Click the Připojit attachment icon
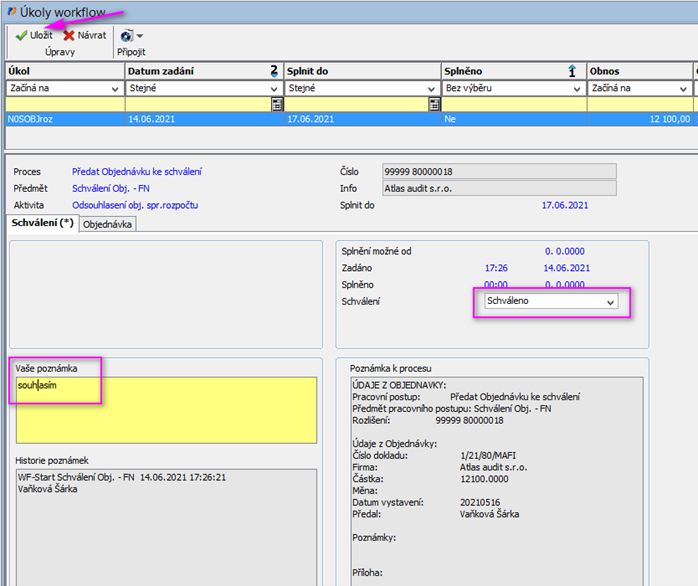Screen dimensions: 698x586 125,35
